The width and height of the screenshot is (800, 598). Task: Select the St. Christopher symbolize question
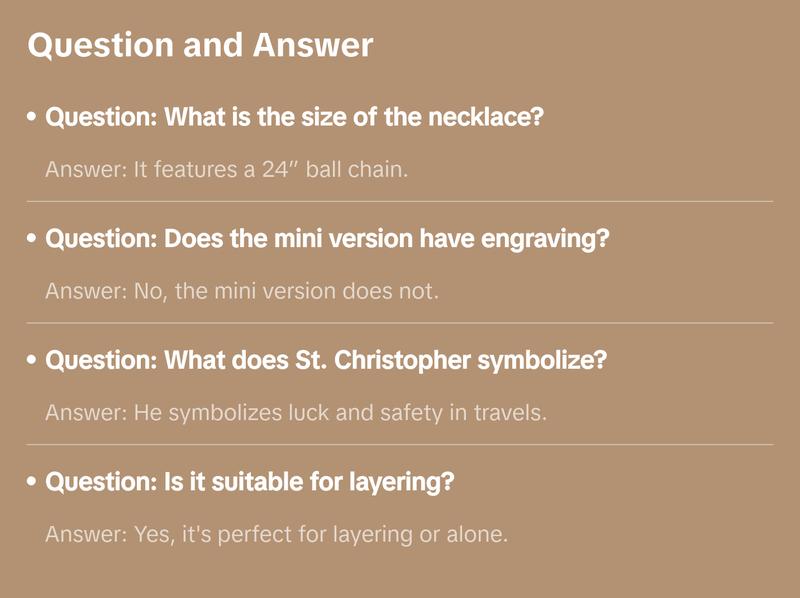(x=326, y=361)
